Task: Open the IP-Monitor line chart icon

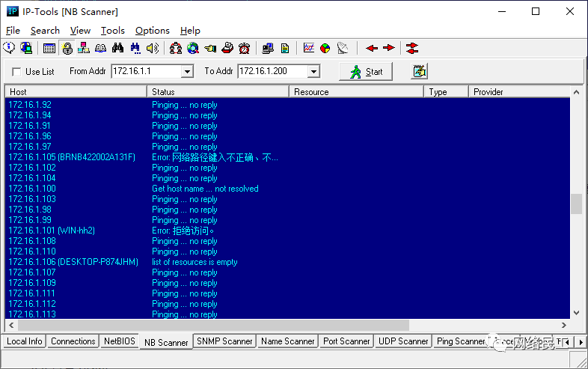Action: pos(309,48)
